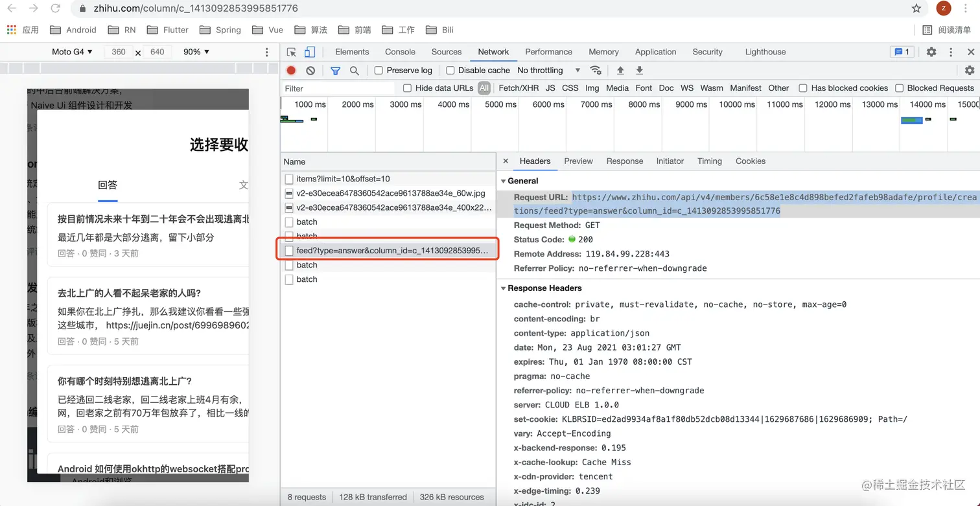Open the Cookies tab of request
The image size is (980, 506).
[x=751, y=161]
